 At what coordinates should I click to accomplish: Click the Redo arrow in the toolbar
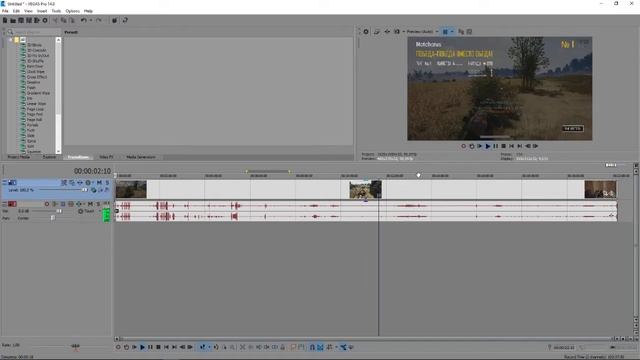98,20
